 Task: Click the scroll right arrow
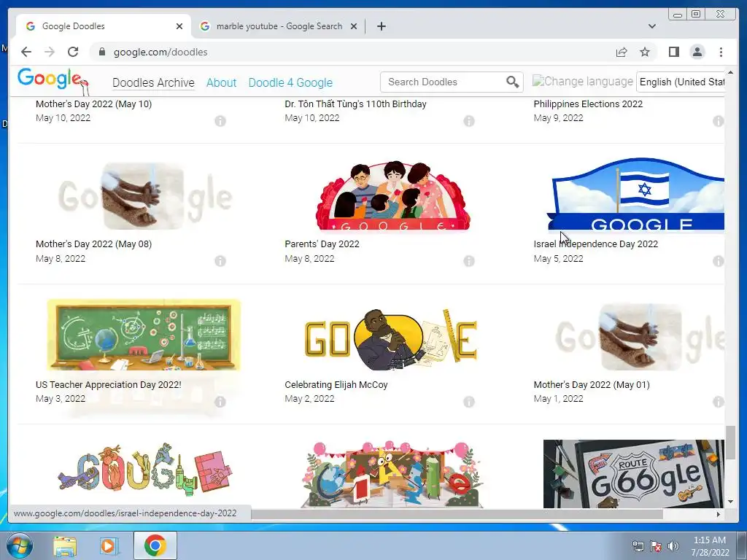click(719, 514)
